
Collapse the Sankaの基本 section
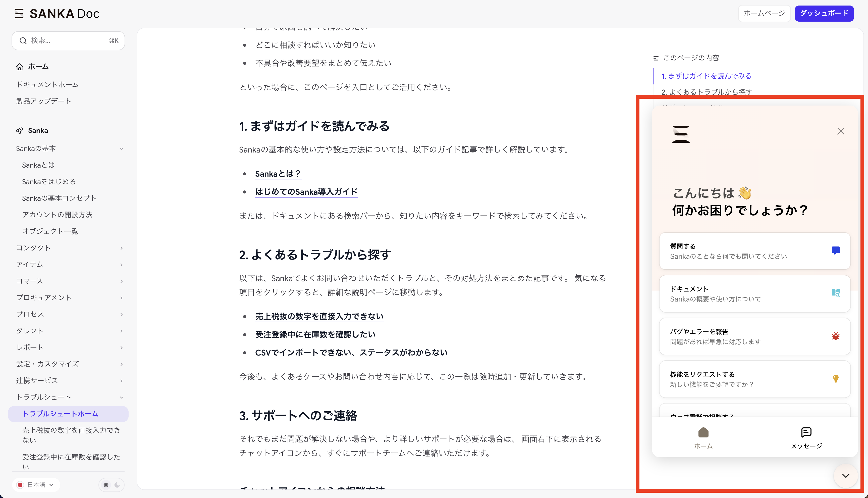pyautogui.click(x=122, y=148)
